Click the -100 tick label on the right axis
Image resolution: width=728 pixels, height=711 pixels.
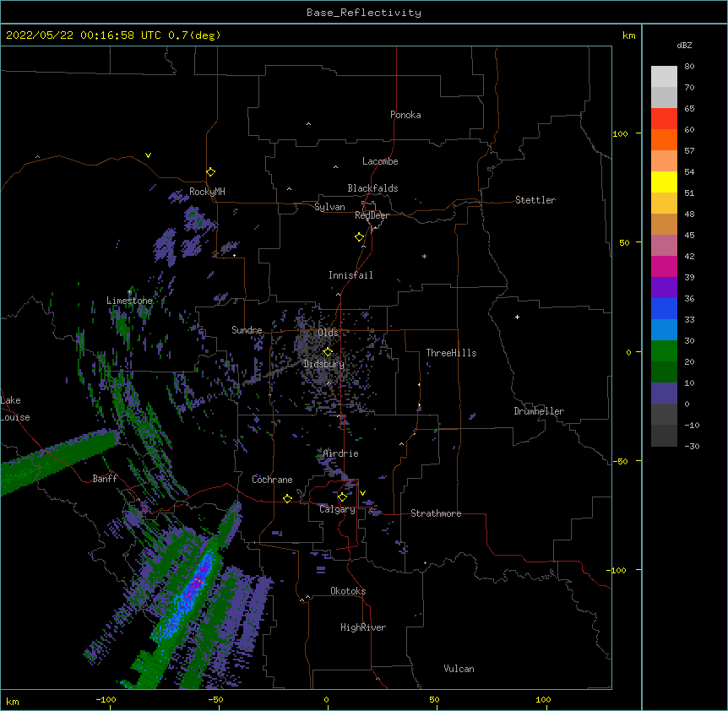pos(617,570)
